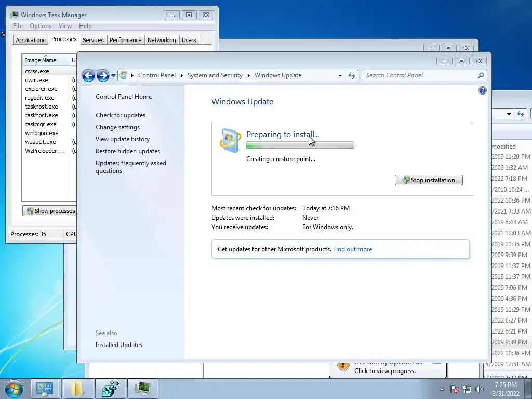Open the Windows Start menu

[13, 389]
